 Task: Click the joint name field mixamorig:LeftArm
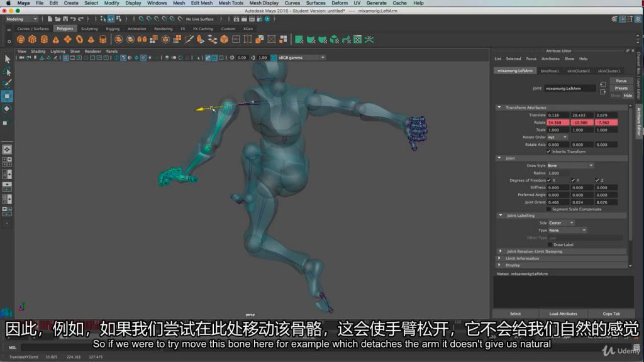click(570, 88)
